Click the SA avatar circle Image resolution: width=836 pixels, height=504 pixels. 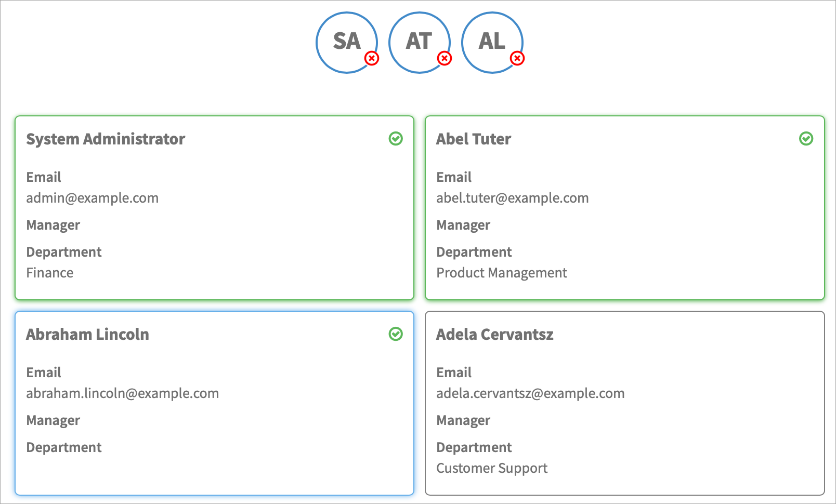[345, 42]
